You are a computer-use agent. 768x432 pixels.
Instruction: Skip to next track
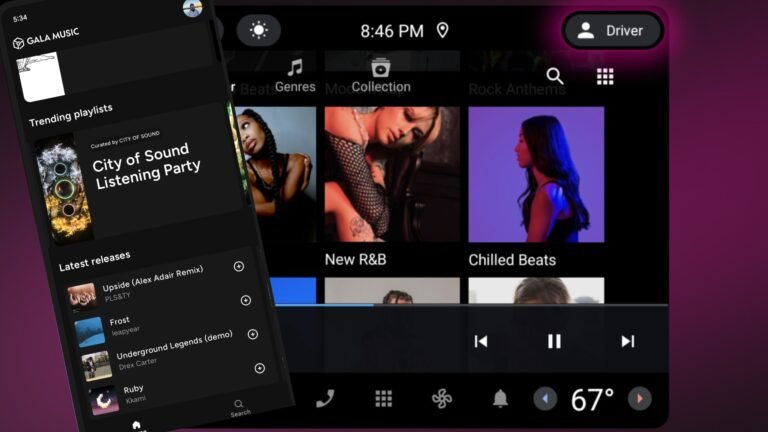[627, 341]
